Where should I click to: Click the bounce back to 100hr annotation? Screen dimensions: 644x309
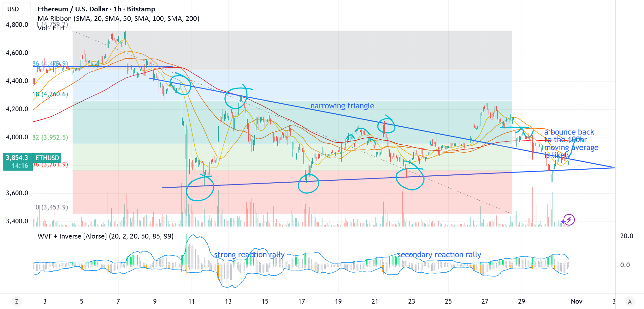[571, 143]
